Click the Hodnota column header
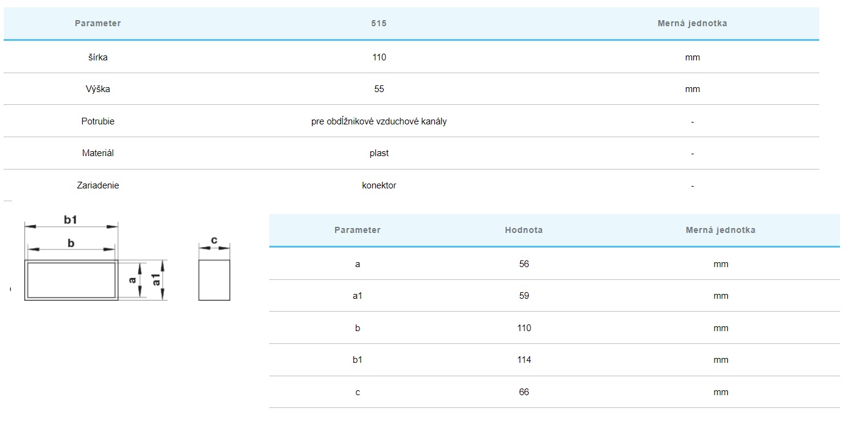Viewport: 868px width, 422px height. point(523,230)
